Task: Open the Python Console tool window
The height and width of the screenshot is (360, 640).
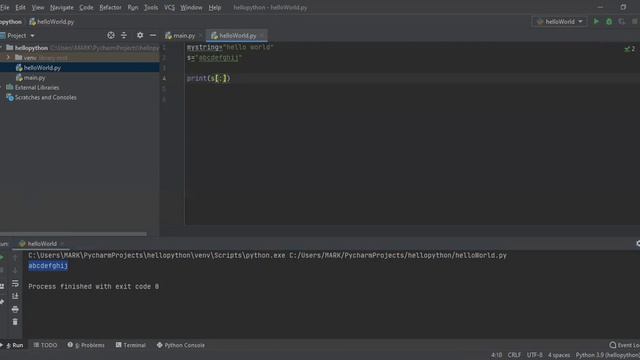Action: (x=181, y=345)
